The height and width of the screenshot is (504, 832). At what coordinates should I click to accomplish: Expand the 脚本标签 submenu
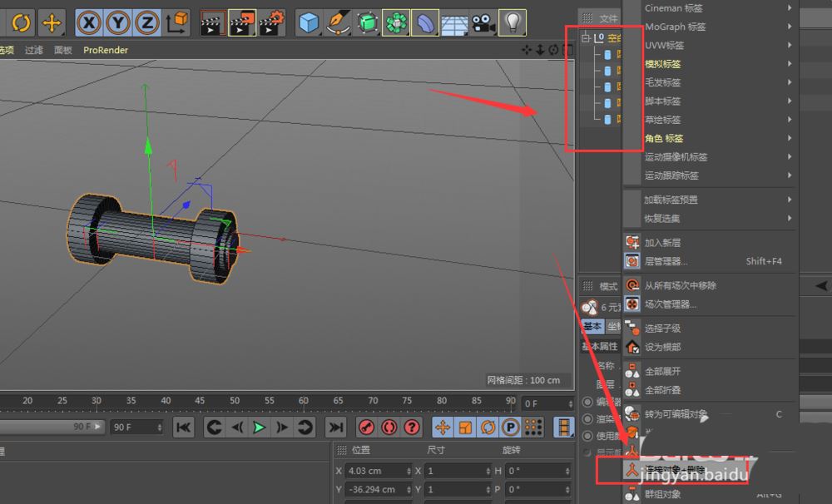[711, 101]
